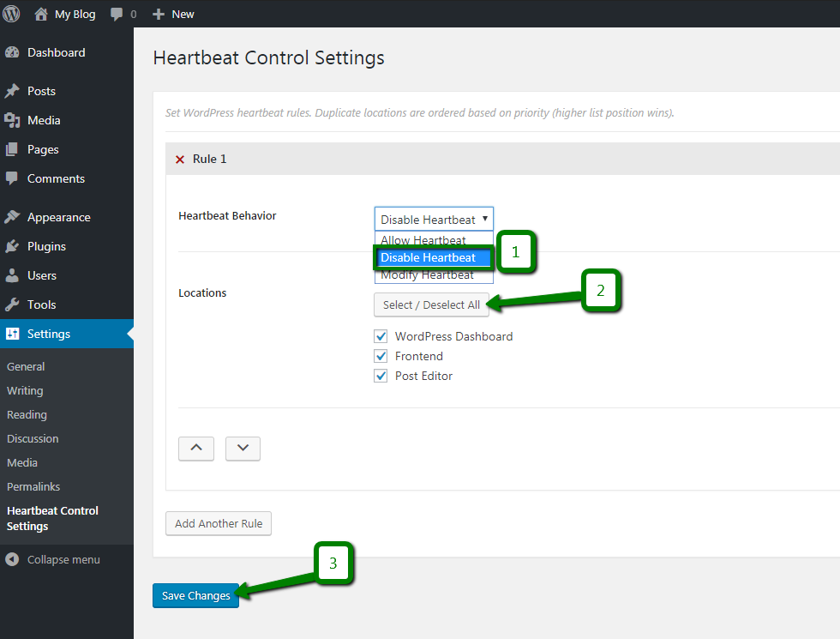Toggle Frontend location checkbox
The height and width of the screenshot is (639, 840).
coord(381,356)
